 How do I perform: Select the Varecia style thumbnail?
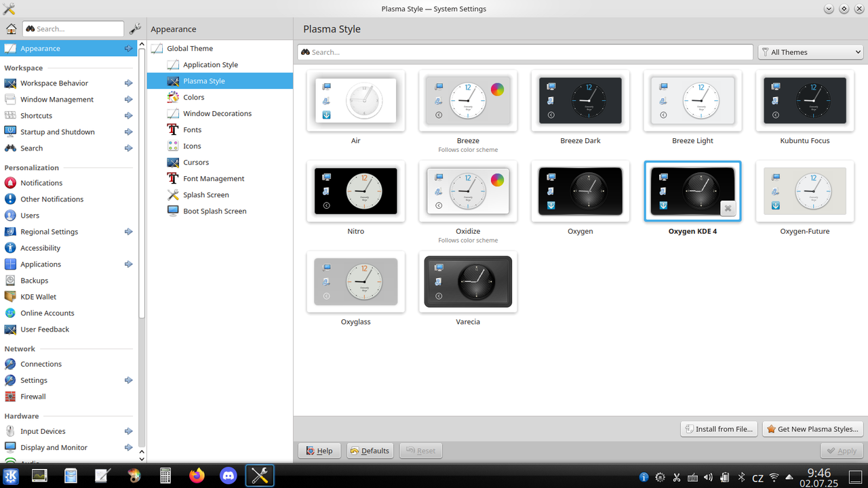[468, 282]
